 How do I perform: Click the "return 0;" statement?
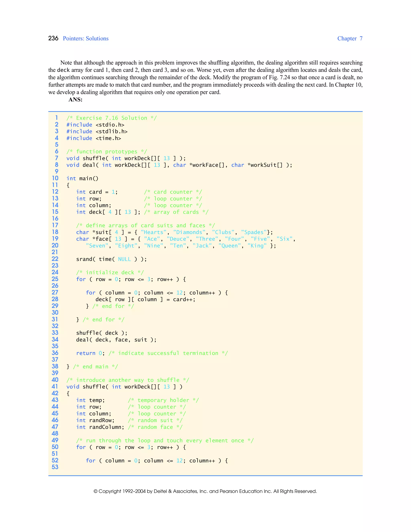point(90,353)
